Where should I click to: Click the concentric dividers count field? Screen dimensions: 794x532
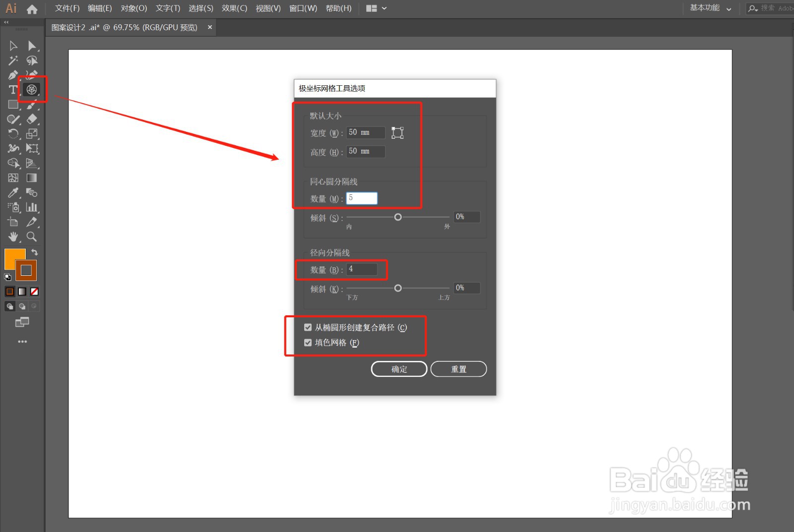tap(362, 198)
